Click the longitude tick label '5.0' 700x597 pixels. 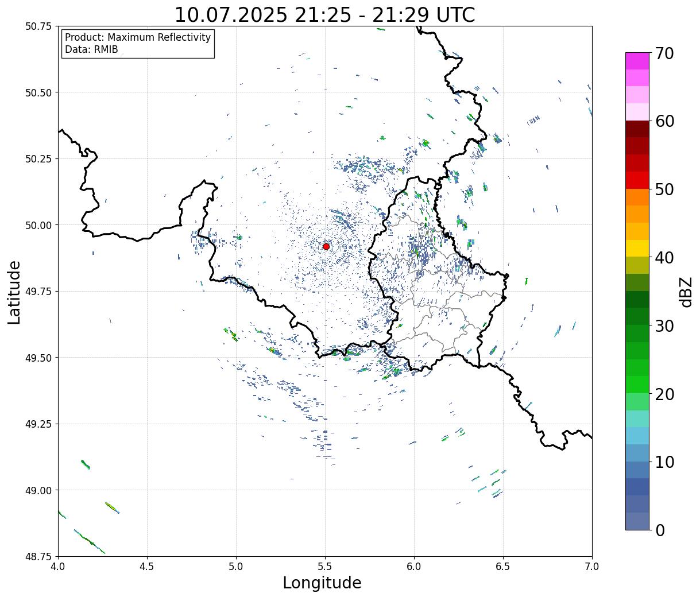click(x=236, y=567)
